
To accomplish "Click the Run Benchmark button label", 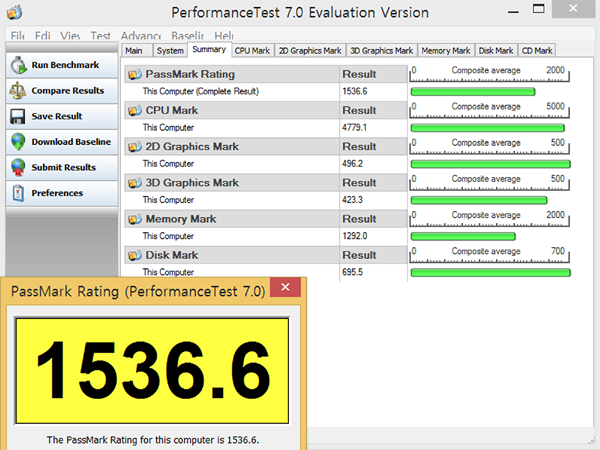I will [65, 65].
